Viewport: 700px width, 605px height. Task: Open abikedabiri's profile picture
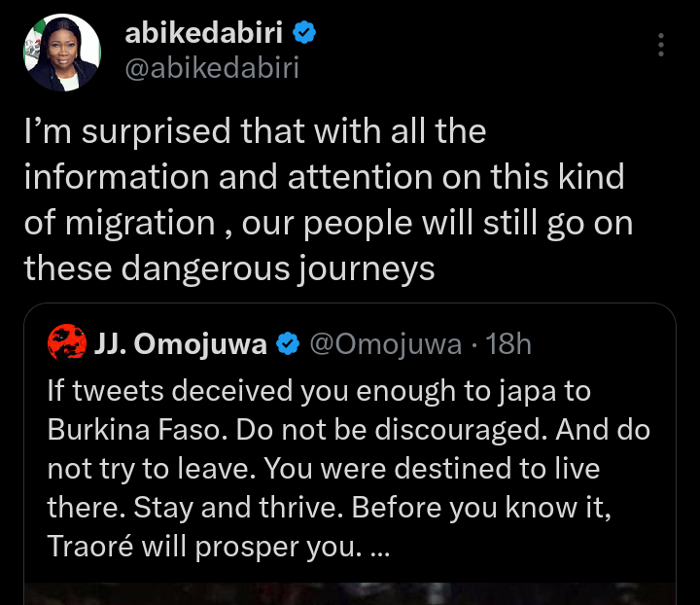[x=62, y=53]
